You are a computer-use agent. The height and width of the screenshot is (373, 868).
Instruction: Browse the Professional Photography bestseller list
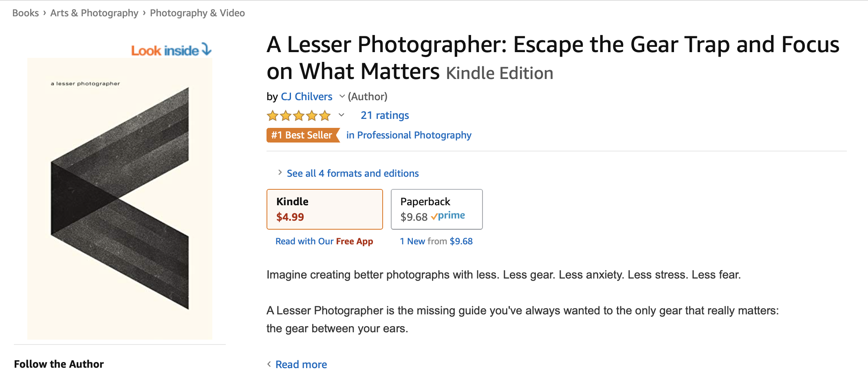(x=409, y=135)
